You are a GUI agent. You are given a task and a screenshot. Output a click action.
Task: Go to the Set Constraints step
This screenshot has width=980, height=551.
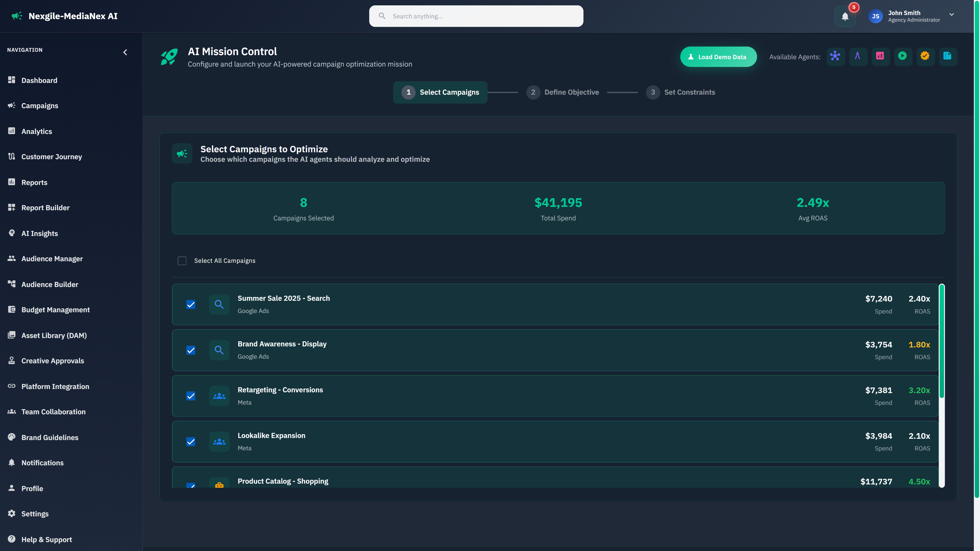681,92
